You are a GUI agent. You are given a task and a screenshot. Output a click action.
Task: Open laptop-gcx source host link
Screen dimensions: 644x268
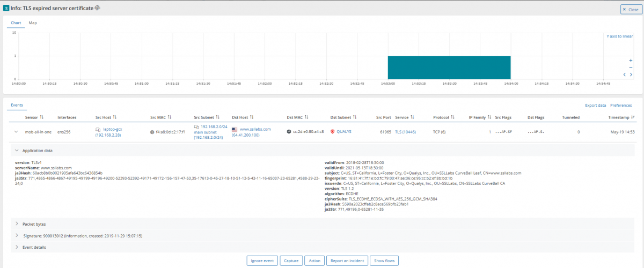[x=113, y=129]
